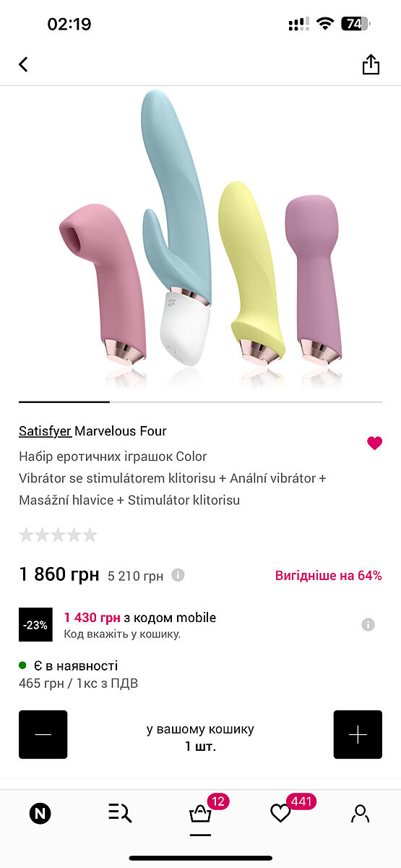Increase quantity with plus button
This screenshot has width=401, height=868.
pos(358,734)
